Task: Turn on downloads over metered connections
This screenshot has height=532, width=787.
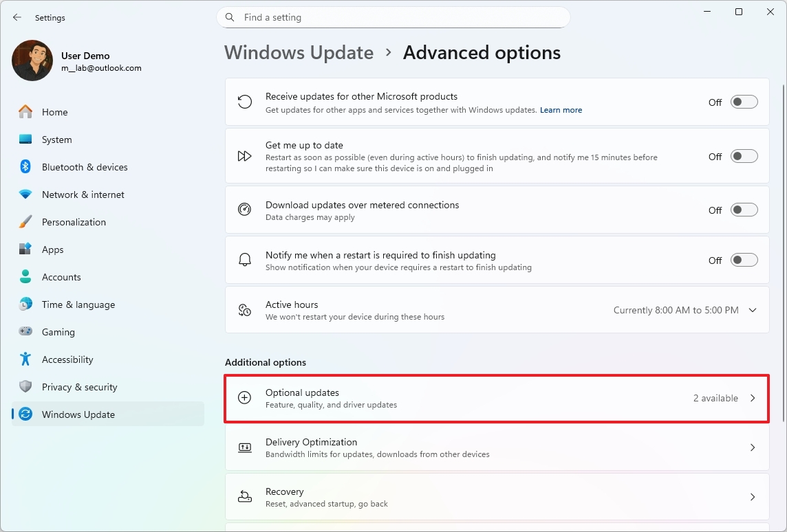Action: (x=744, y=210)
